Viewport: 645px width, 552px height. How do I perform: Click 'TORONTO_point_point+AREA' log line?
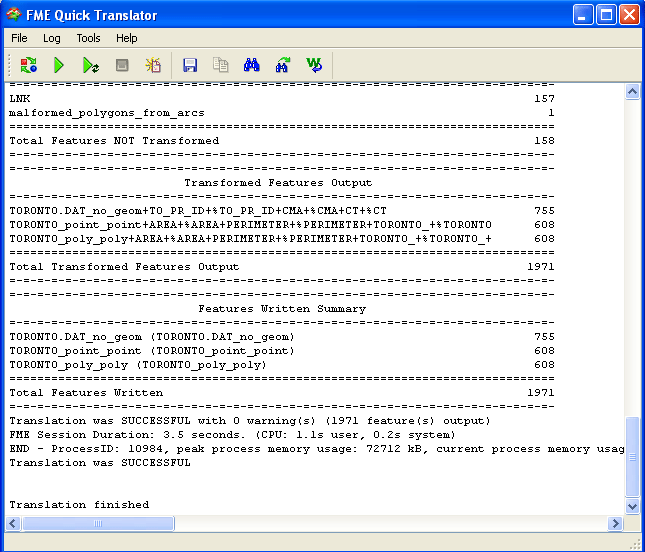[x=282, y=225]
